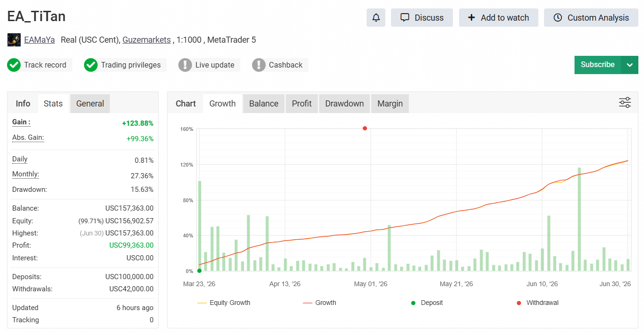Screen dimensions: 644x334
Task: Click the Jun 10, '26 axis label
Action: (x=542, y=284)
